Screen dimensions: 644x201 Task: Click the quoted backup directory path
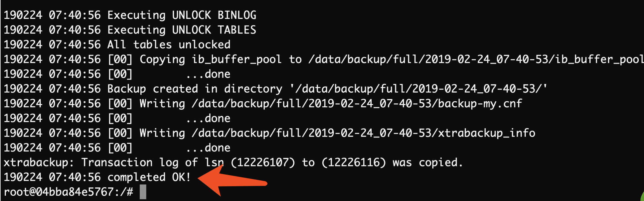pos(418,89)
